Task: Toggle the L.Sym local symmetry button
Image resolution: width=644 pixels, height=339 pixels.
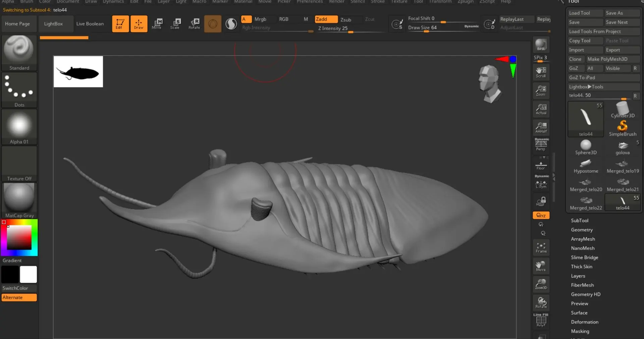Action: point(541,183)
